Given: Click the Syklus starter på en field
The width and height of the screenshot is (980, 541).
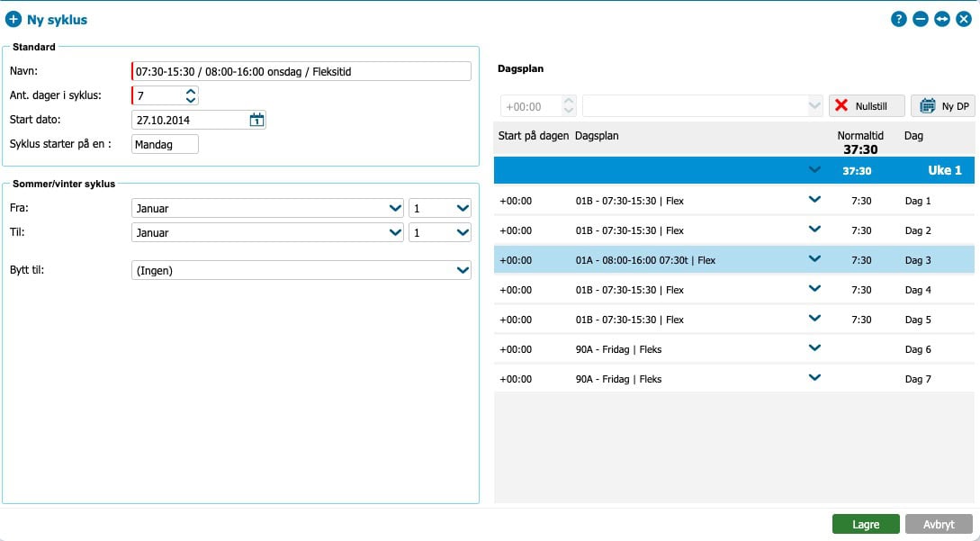Looking at the screenshot, I should pos(165,144).
